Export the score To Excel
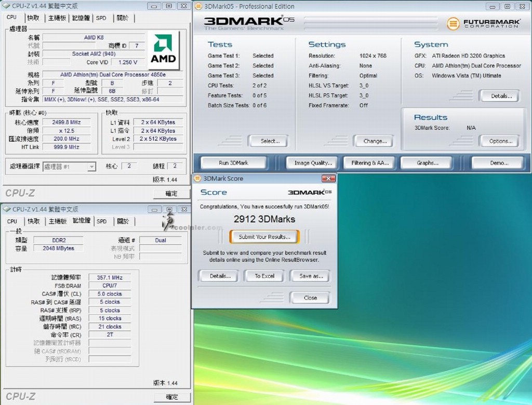The image size is (532, 405). pyautogui.click(x=264, y=276)
